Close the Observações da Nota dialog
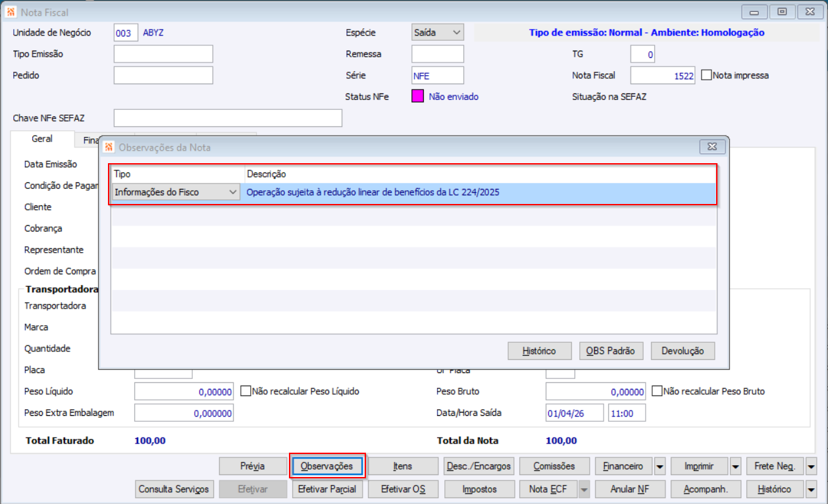Viewport: 828px width, 504px height. pos(712,147)
